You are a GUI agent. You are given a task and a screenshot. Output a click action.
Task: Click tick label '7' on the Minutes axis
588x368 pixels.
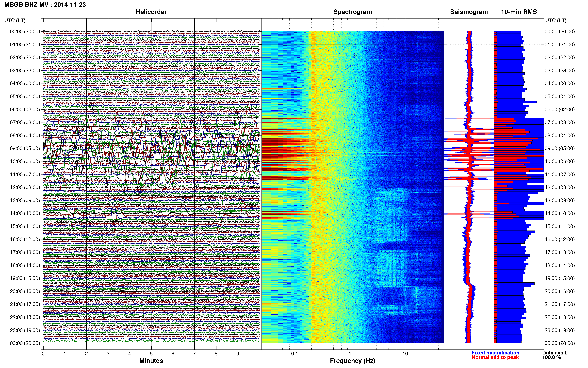195,354
